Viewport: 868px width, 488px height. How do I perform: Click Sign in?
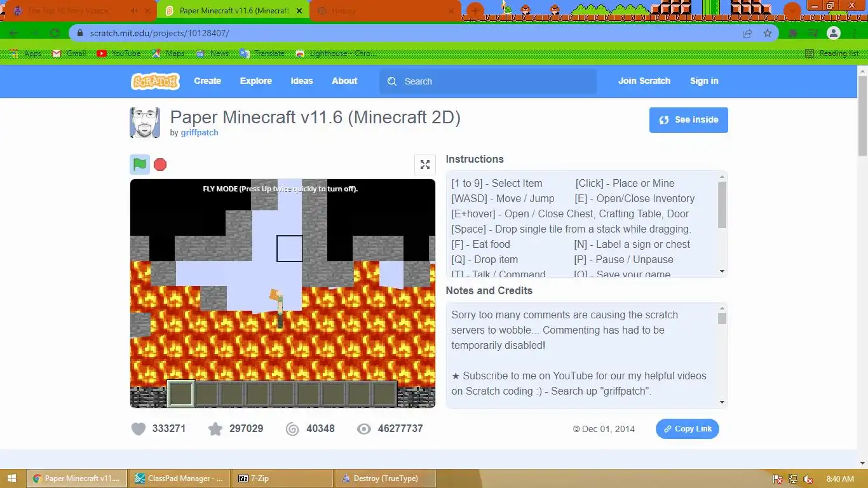pos(704,81)
